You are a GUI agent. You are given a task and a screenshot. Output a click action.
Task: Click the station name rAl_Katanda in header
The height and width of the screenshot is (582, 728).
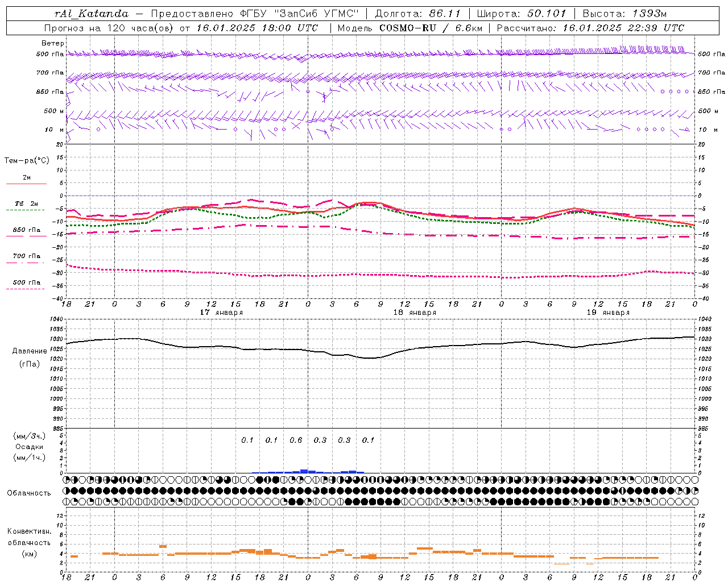[x=92, y=14]
